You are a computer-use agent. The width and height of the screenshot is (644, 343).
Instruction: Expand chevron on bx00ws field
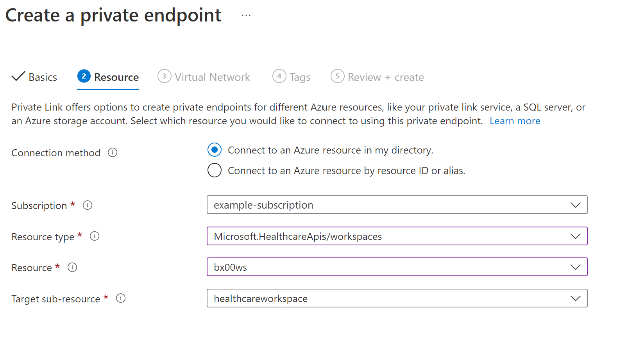(576, 267)
